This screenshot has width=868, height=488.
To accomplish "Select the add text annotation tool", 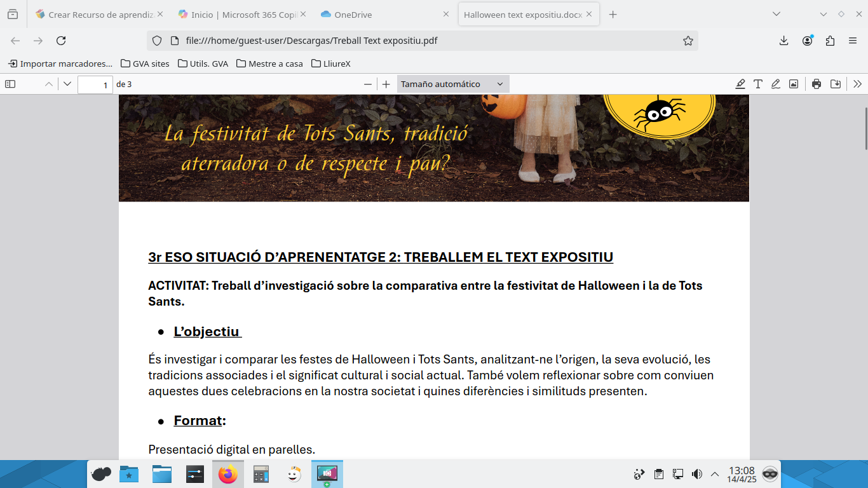I will point(758,84).
